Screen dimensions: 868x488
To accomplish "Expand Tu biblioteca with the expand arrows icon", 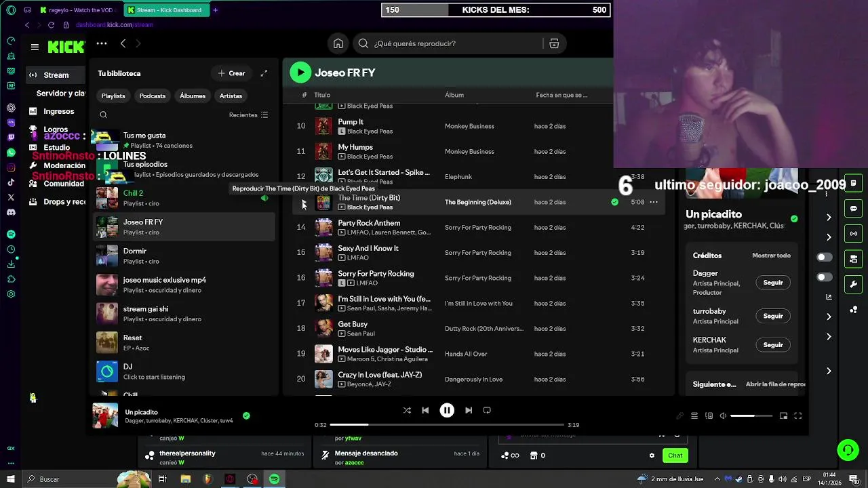I will click(x=264, y=73).
